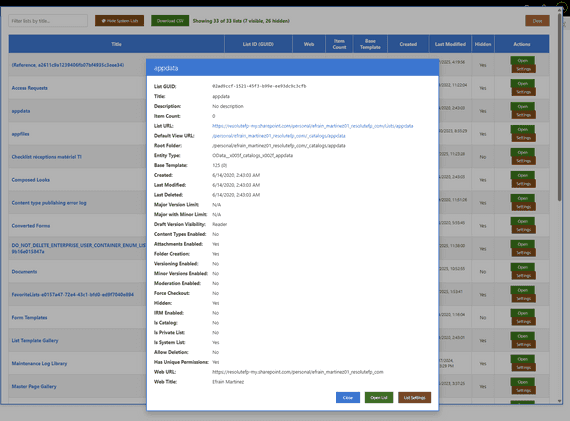This screenshot has height=421, width=570.
Task: Click Open button in Access Requests row
Action: (x=522, y=84)
